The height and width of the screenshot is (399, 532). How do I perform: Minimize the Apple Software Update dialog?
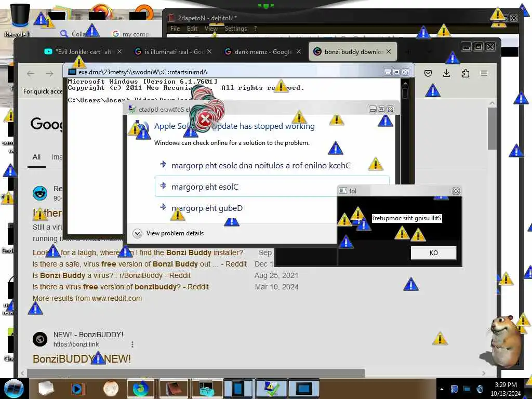(x=373, y=109)
